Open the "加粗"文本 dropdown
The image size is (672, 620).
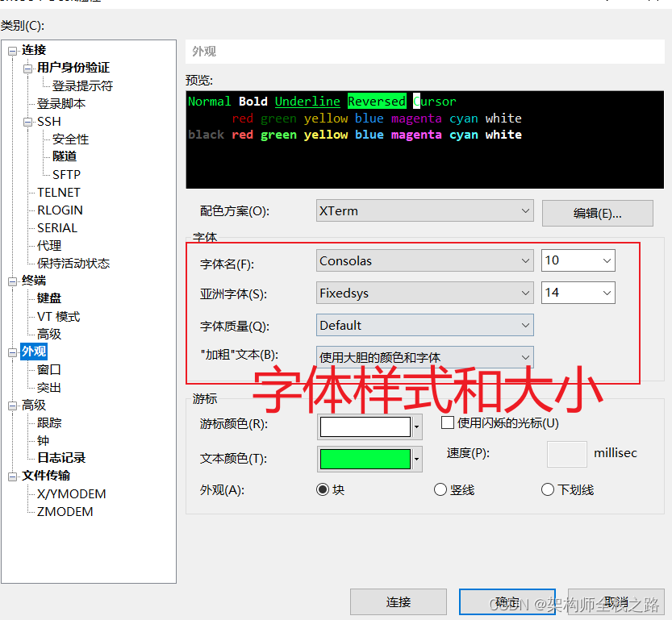point(424,357)
